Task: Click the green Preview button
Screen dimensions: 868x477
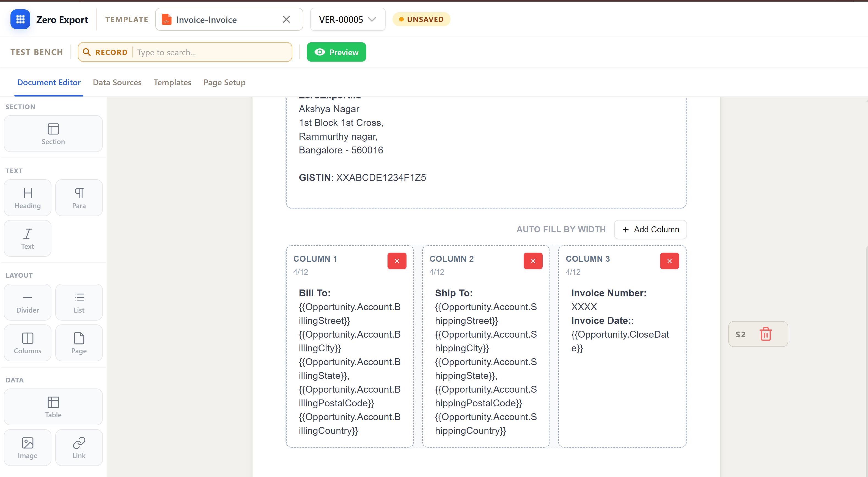Action: tap(336, 52)
